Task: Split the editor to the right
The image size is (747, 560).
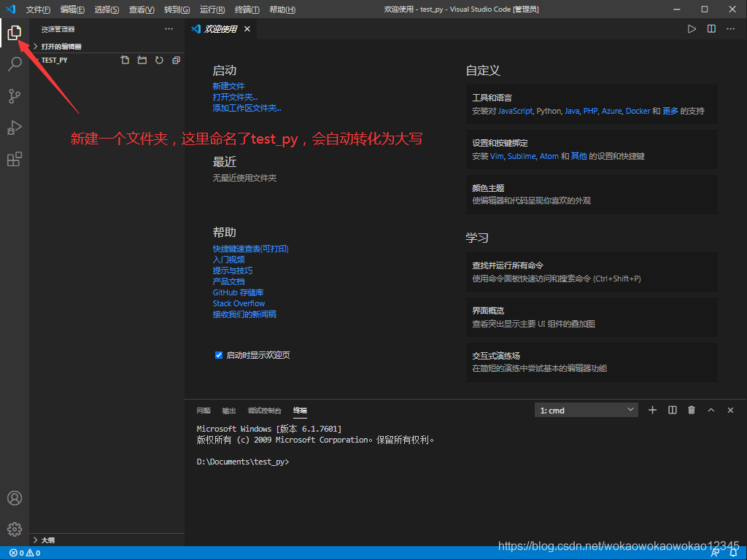Action: tap(711, 29)
